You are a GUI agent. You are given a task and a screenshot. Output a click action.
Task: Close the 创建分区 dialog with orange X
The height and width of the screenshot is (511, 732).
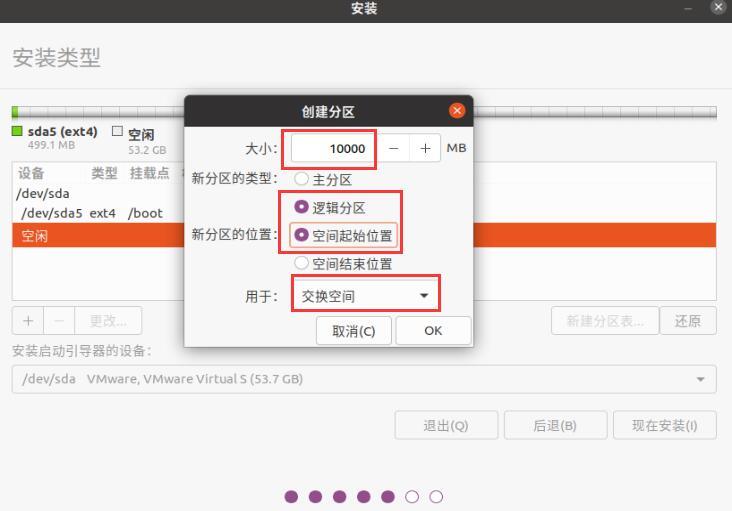[457, 111]
